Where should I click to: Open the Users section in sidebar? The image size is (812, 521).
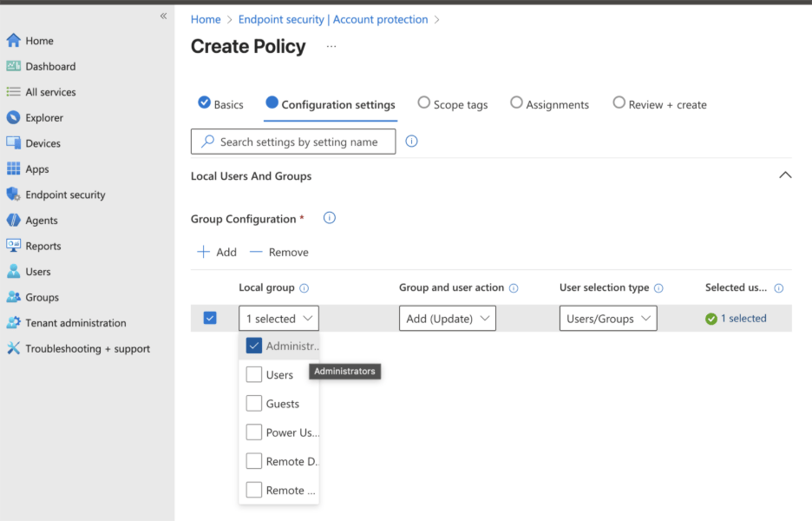pyautogui.click(x=37, y=271)
